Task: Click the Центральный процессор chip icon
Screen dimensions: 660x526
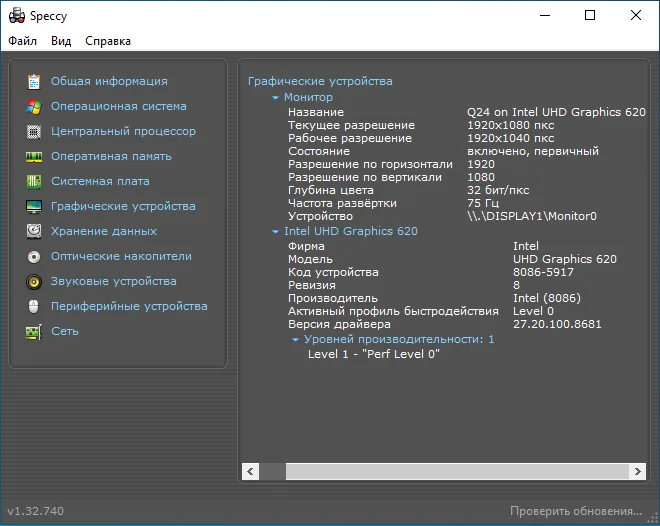Action: (x=34, y=131)
